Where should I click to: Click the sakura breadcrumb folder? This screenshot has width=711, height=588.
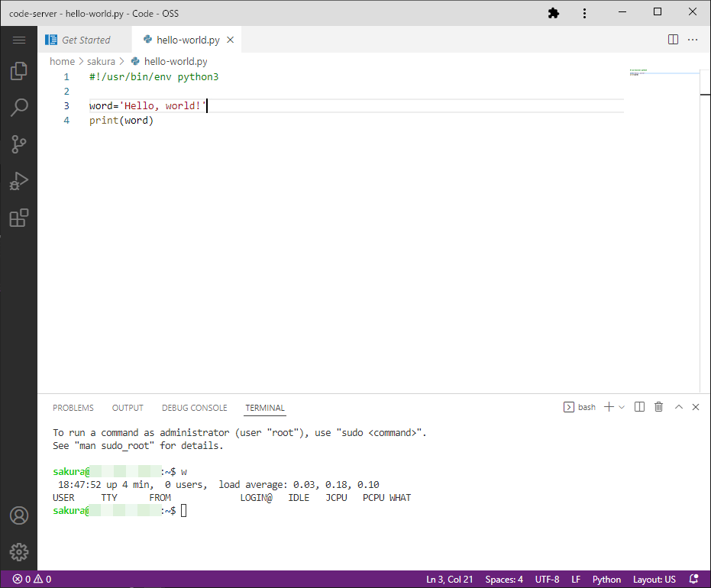tap(100, 61)
